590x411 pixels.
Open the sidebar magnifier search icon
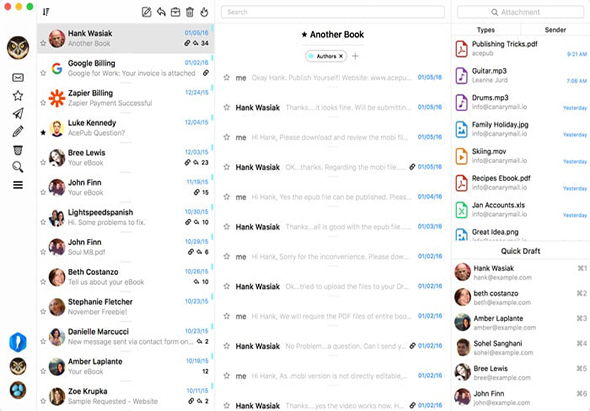click(18, 167)
